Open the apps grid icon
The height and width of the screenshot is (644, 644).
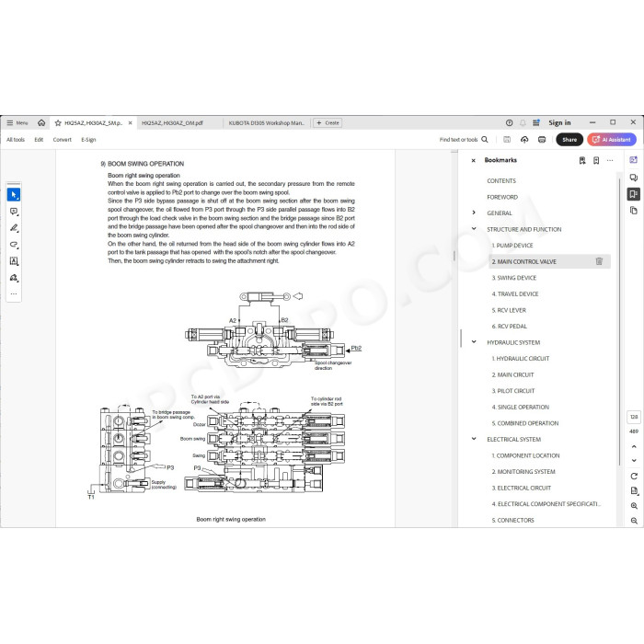tap(536, 122)
